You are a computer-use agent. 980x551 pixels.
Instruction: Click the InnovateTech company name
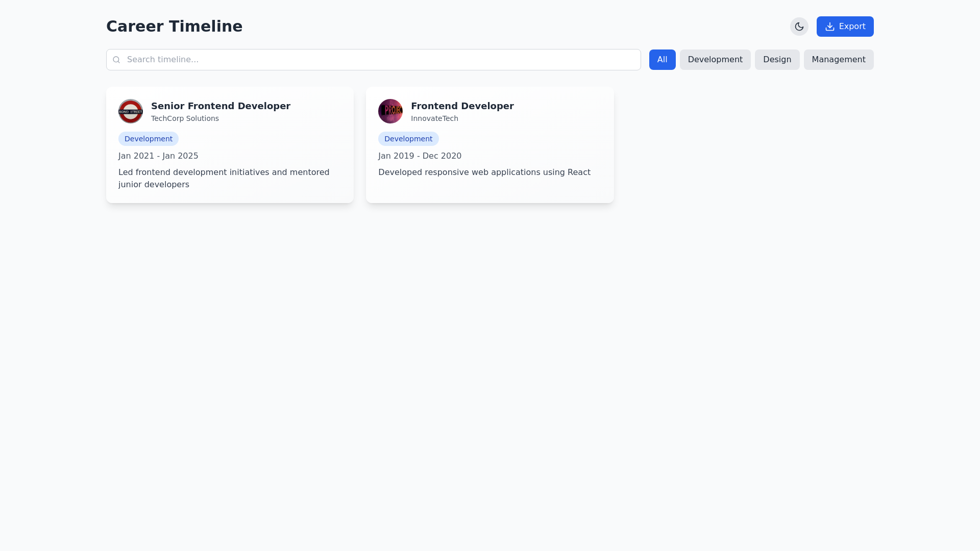[x=434, y=118]
